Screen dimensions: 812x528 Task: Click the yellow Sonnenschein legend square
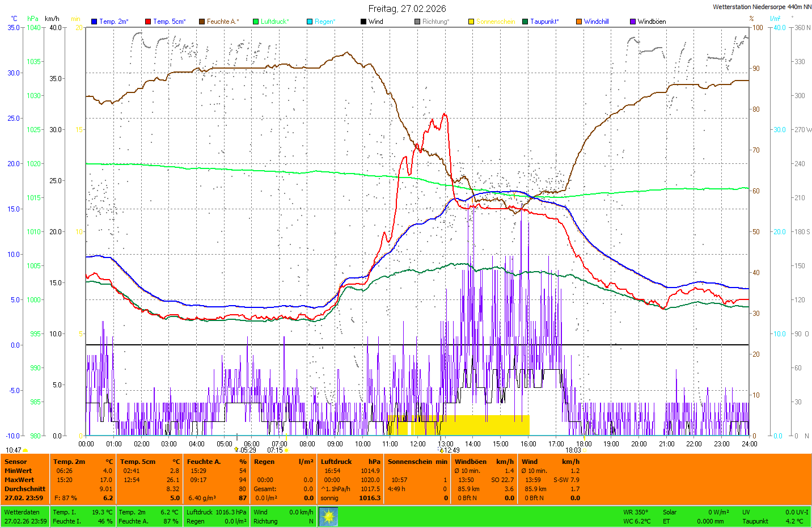point(471,22)
